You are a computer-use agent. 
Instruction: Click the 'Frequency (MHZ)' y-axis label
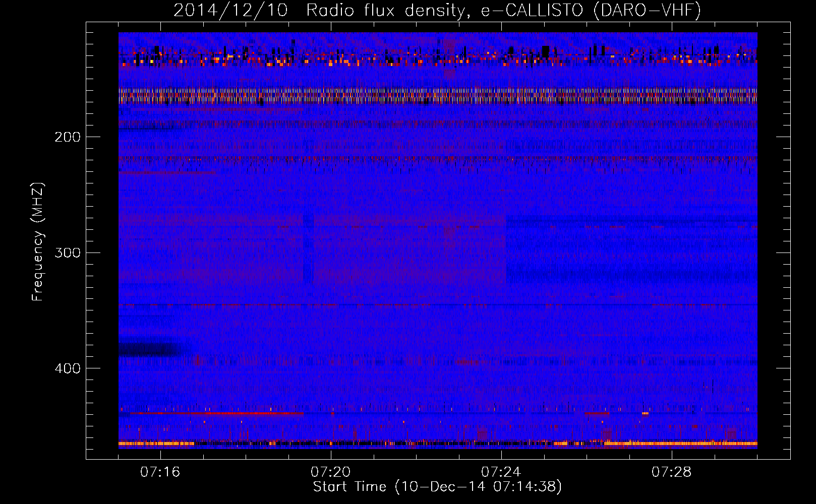(x=38, y=242)
